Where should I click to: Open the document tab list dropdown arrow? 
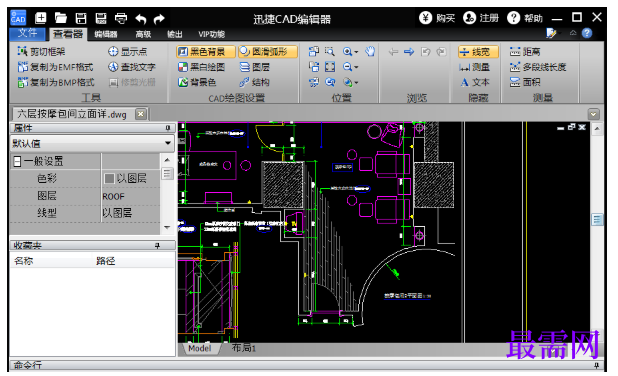[594, 114]
